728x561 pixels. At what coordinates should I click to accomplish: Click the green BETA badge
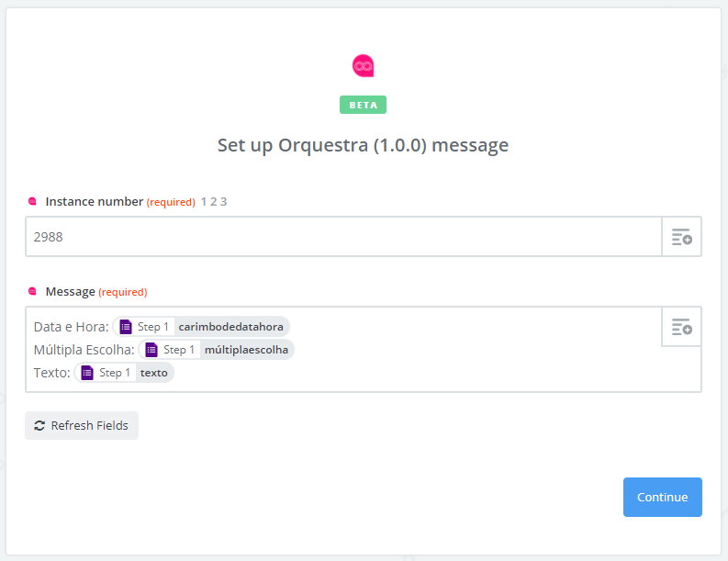(x=363, y=105)
